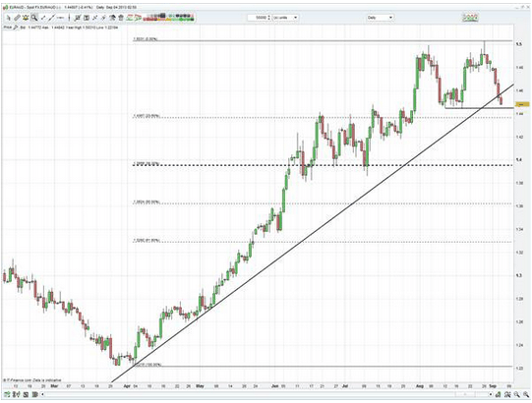Open the units type dropdown

pos(286,18)
